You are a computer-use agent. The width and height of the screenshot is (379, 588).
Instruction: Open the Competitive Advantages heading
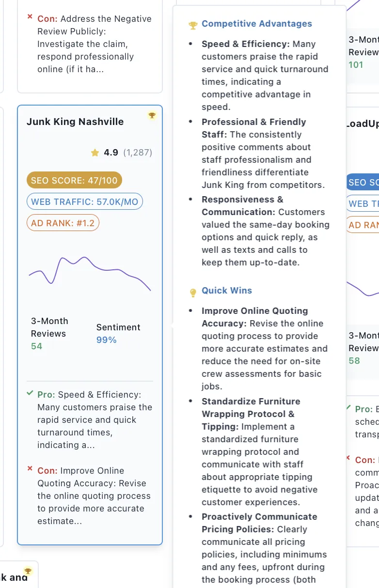click(257, 24)
